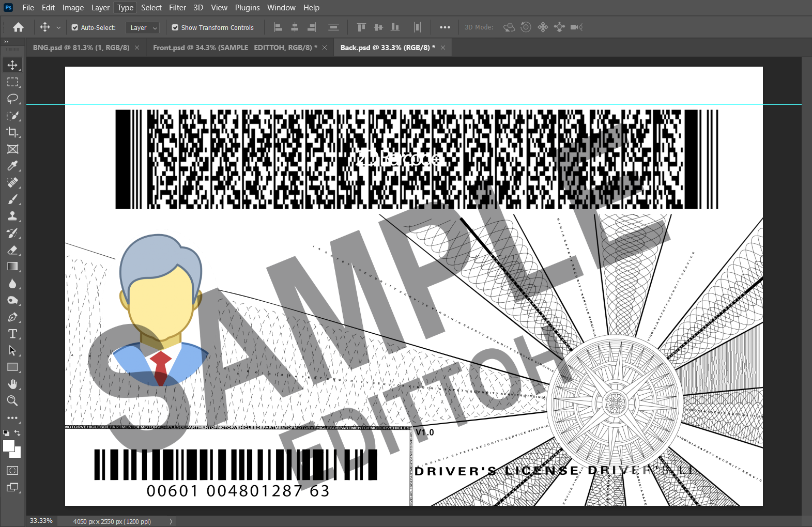Select the Gradient tool
The height and width of the screenshot is (527, 812).
click(12, 267)
